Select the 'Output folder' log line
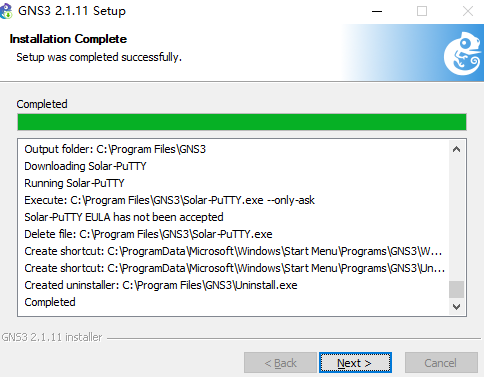 click(x=115, y=149)
